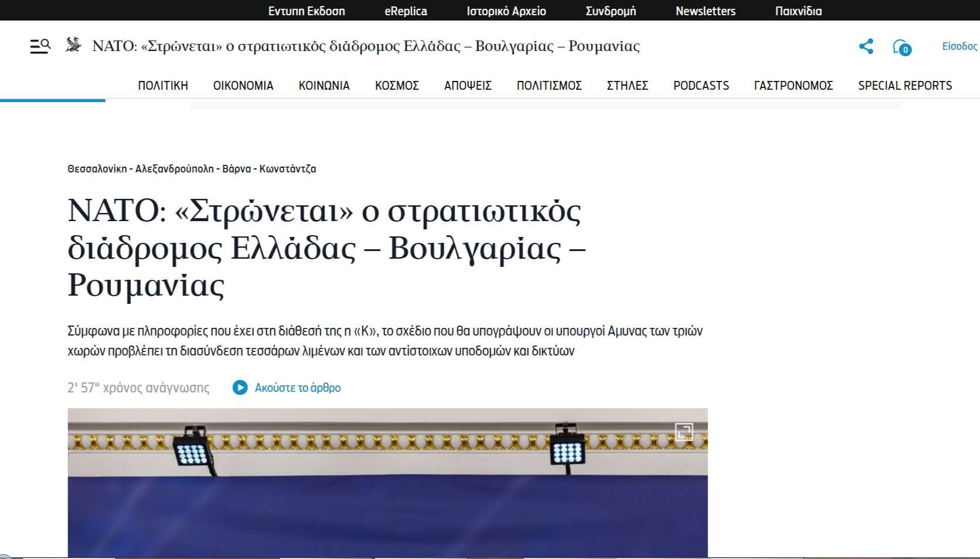Image resolution: width=980 pixels, height=559 pixels.
Task: Click the Είσοδος login link
Action: 959,46
